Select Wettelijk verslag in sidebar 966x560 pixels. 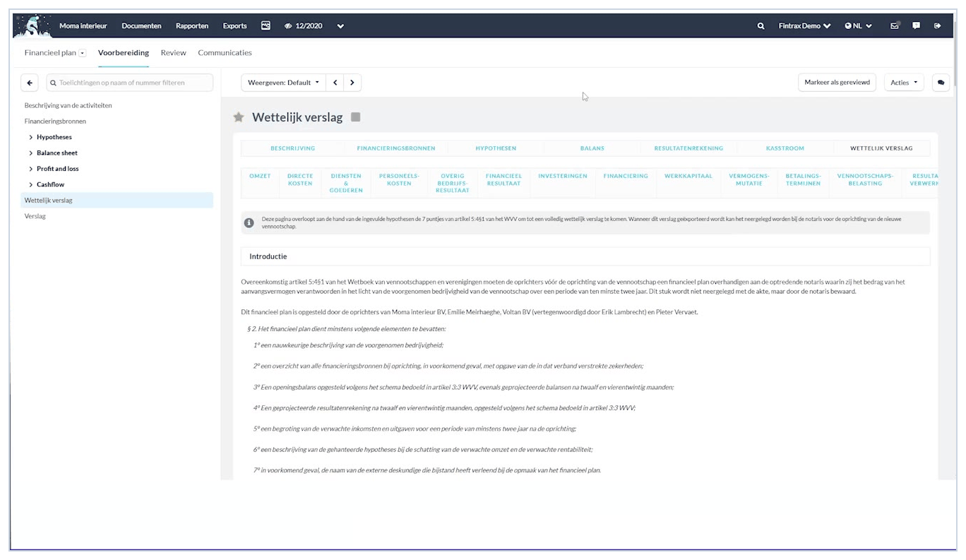tap(117, 201)
